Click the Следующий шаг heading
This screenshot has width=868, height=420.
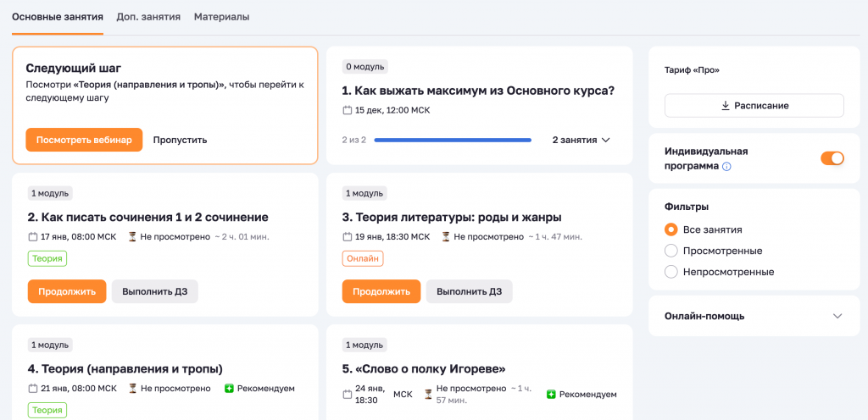pyautogui.click(x=74, y=69)
